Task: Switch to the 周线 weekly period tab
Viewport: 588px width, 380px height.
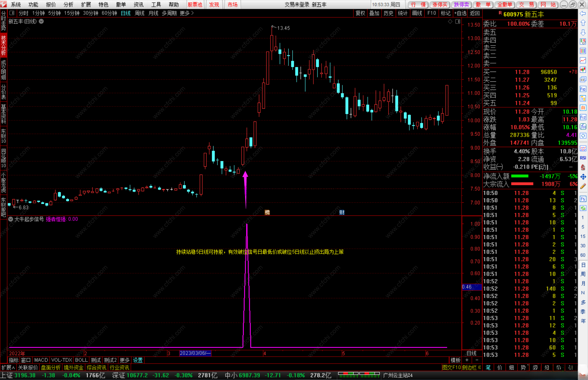Action: 140,13
